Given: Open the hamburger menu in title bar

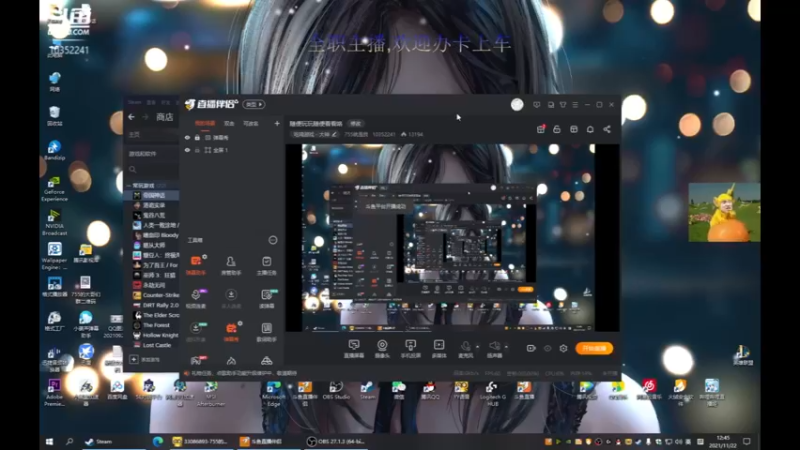Looking at the screenshot, I should pyautogui.click(x=575, y=105).
